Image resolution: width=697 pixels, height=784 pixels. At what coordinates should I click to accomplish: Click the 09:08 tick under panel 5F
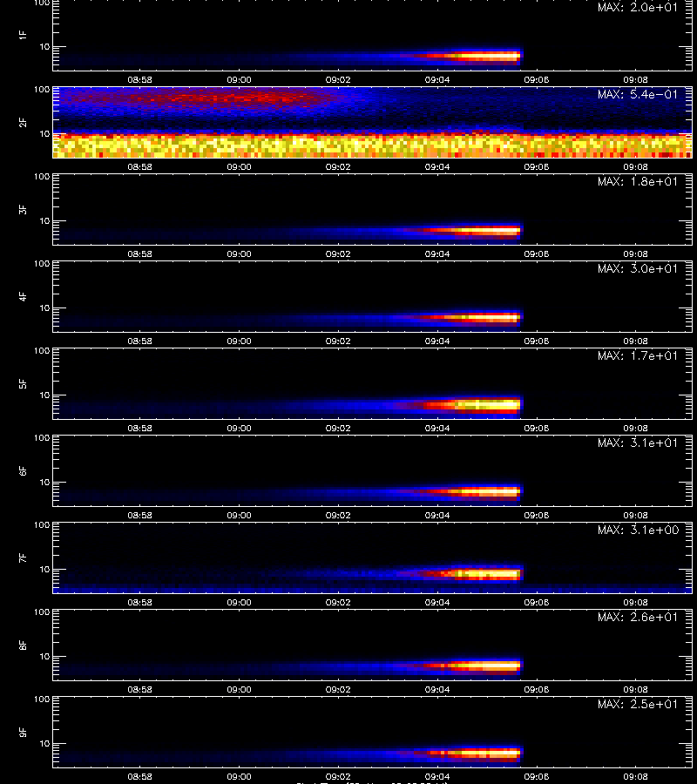click(x=635, y=428)
